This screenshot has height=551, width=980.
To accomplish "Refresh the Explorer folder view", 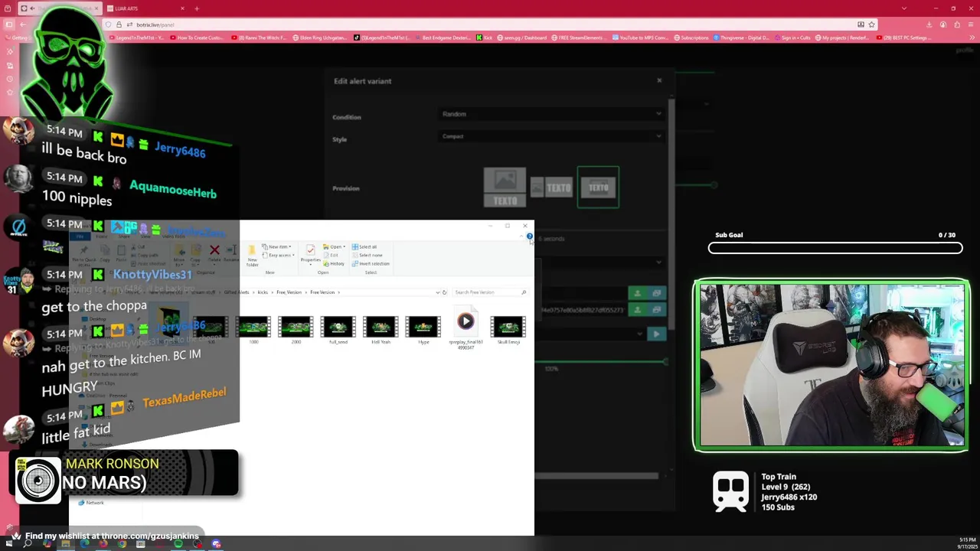I will tap(444, 292).
